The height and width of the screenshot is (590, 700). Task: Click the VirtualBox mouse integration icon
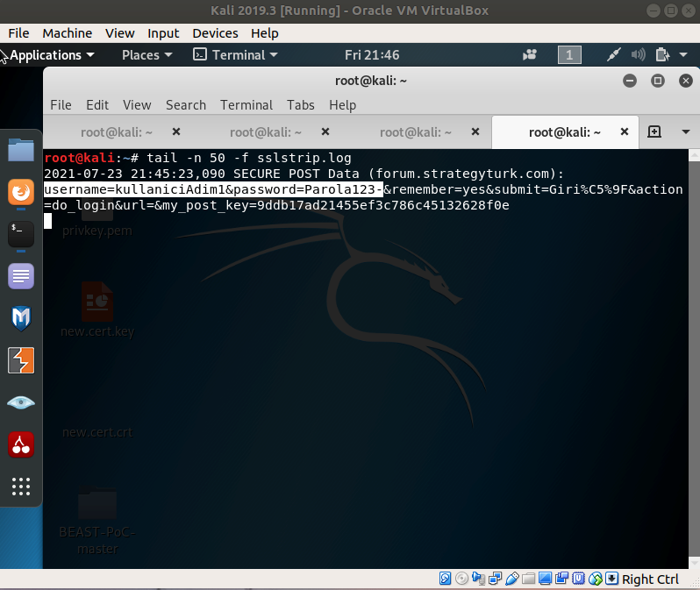tap(596, 579)
